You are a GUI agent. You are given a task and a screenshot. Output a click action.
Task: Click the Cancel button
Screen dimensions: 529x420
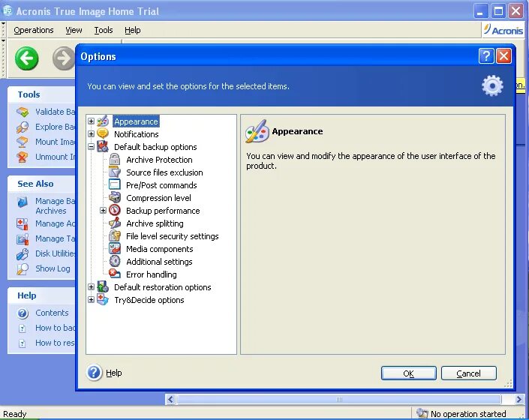click(x=469, y=373)
